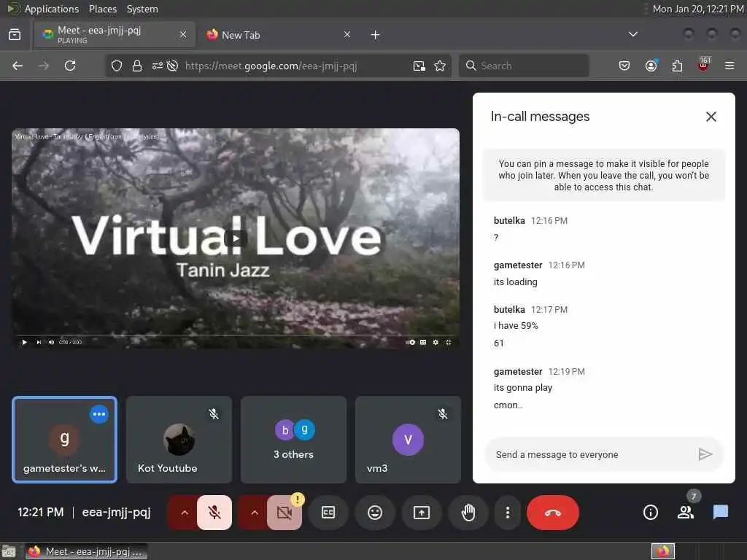Click the site security padlock icon
Image resolution: width=747 pixels, height=560 pixels.
(137, 66)
